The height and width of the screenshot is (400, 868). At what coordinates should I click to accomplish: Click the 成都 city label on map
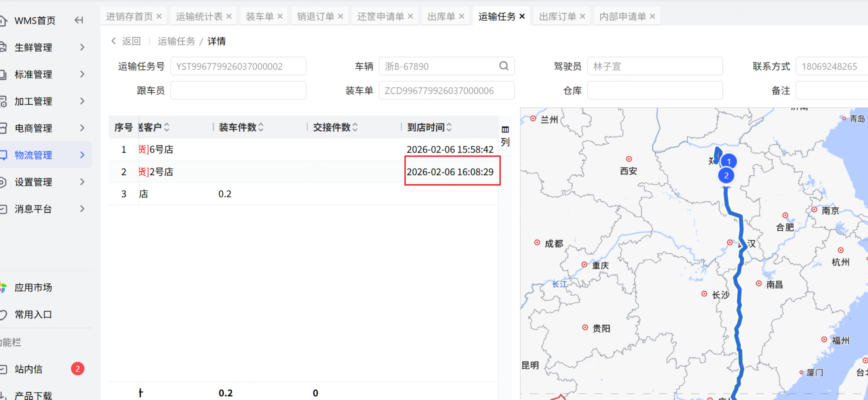point(554,243)
